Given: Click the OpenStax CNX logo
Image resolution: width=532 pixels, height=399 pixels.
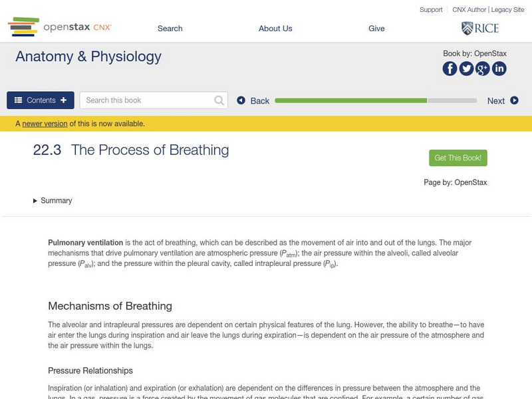Looking at the screenshot, I should [60, 28].
